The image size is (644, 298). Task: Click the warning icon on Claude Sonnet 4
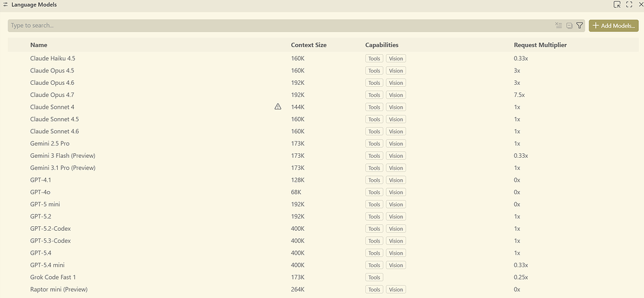(x=278, y=107)
